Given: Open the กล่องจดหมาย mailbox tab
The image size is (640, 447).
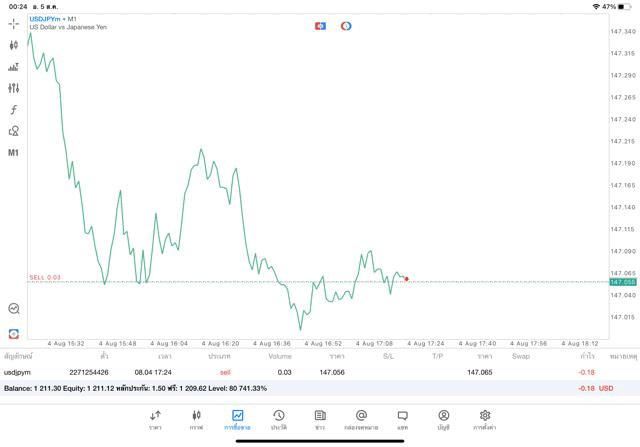Looking at the screenshot, I should pos(361,419).
